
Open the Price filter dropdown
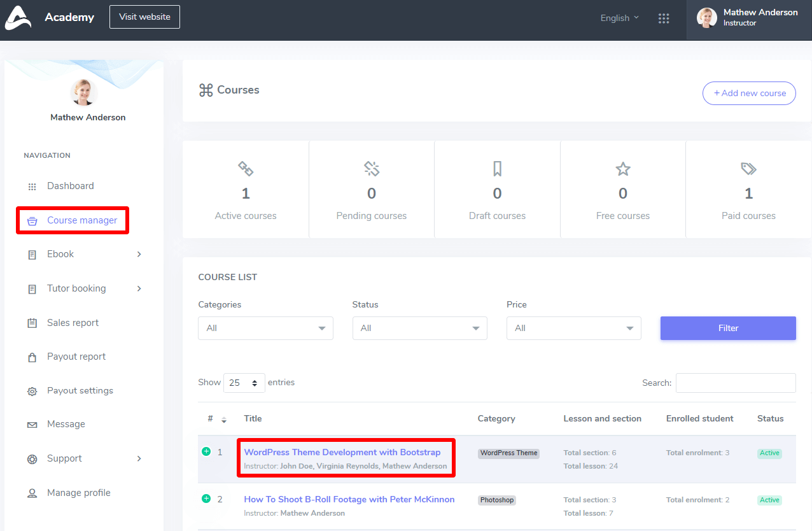pyautogui.click(x=573, y=328)
